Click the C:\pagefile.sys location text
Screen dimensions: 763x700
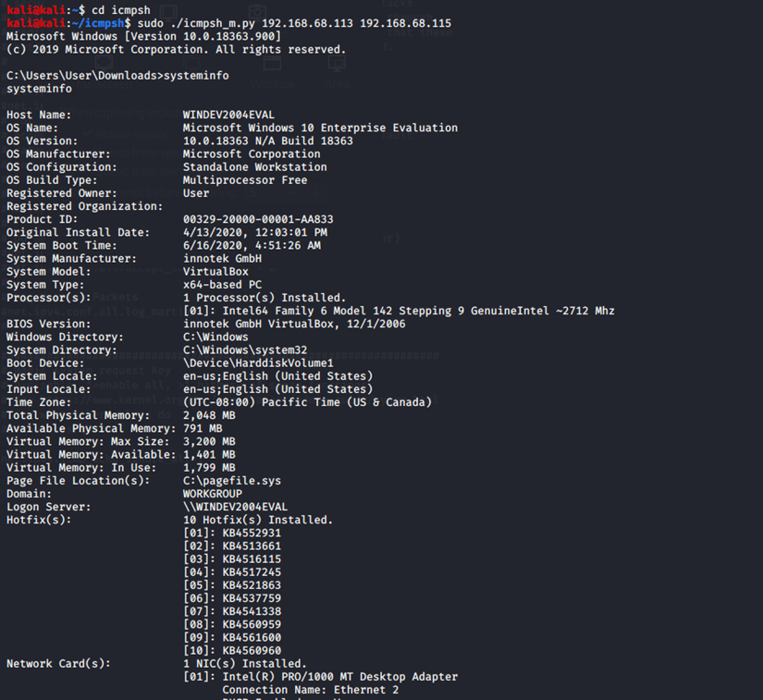click(x=232, y=481)
